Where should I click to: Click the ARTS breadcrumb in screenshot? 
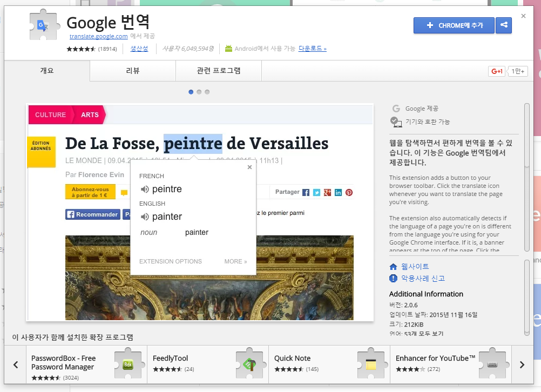[90, 114]
